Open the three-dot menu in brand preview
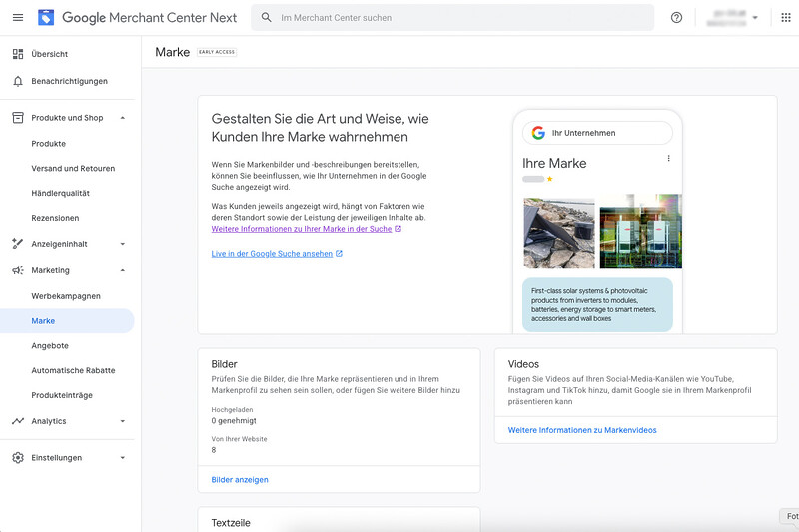Image resolution: width=799 pixels, height=532 pixels. click(668, 158)
